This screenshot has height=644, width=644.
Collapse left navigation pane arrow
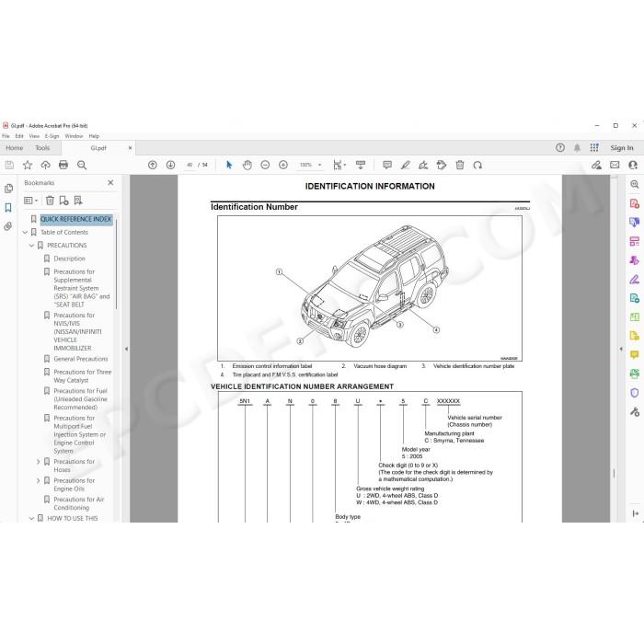pos(126,349)
